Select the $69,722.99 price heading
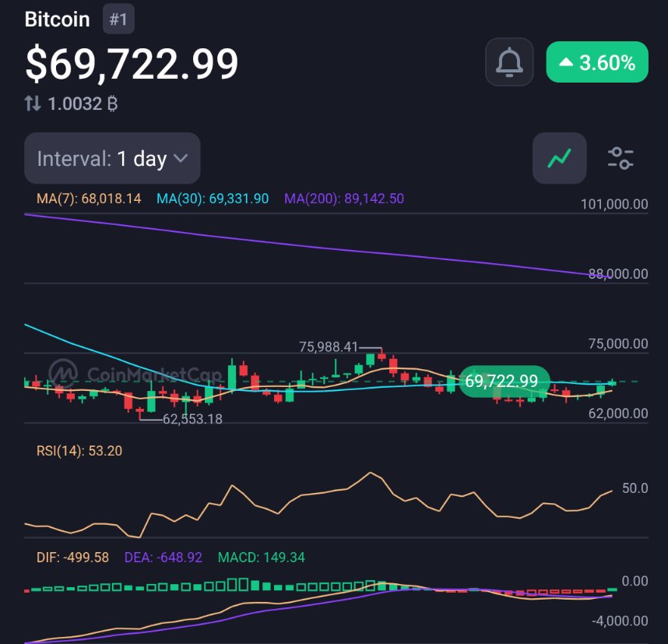This screenshot has width=668, height=644. (x=132, y=64)
